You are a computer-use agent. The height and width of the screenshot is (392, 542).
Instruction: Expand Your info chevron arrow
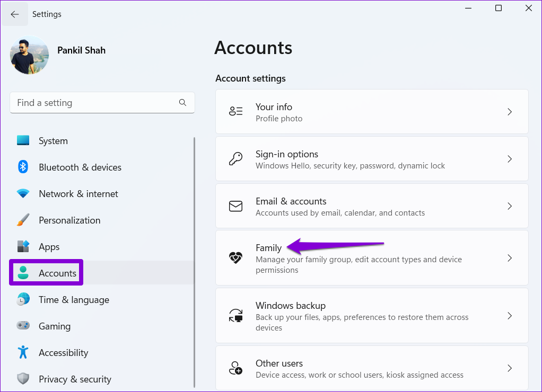(x=509, y=112)
